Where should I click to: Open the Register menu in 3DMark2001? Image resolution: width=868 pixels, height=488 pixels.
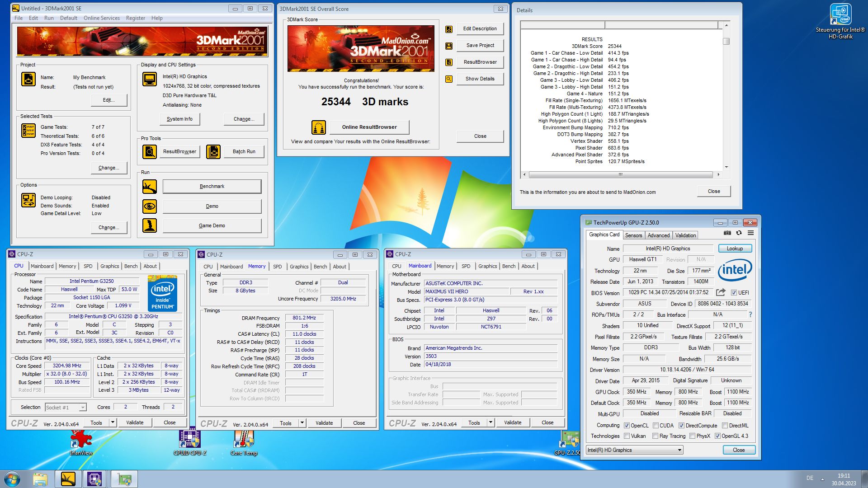coord(136,18)
